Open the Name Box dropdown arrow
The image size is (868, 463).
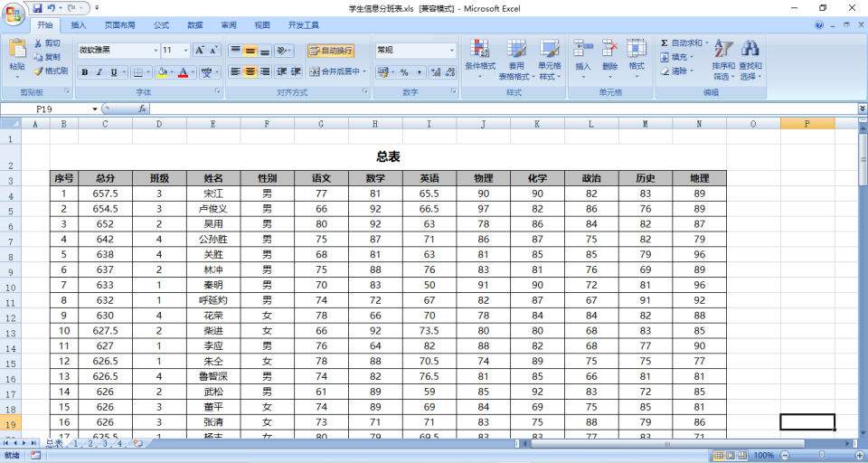(95, 109)
